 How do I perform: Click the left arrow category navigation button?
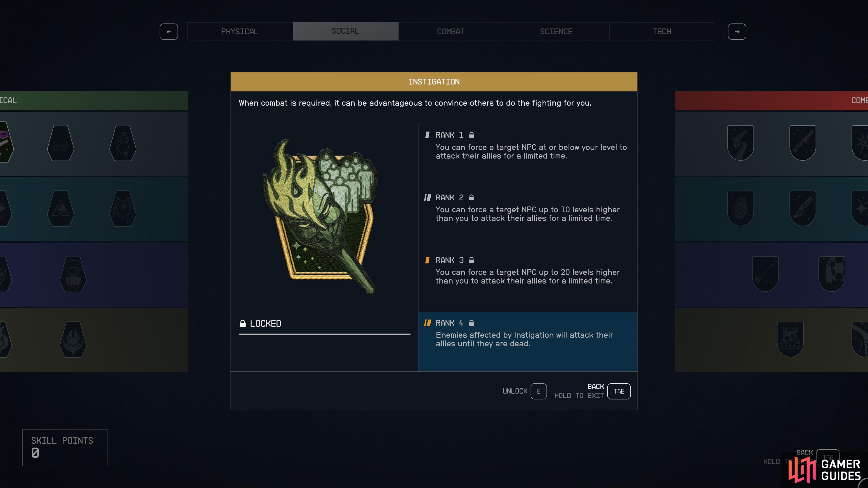[168, 32]
